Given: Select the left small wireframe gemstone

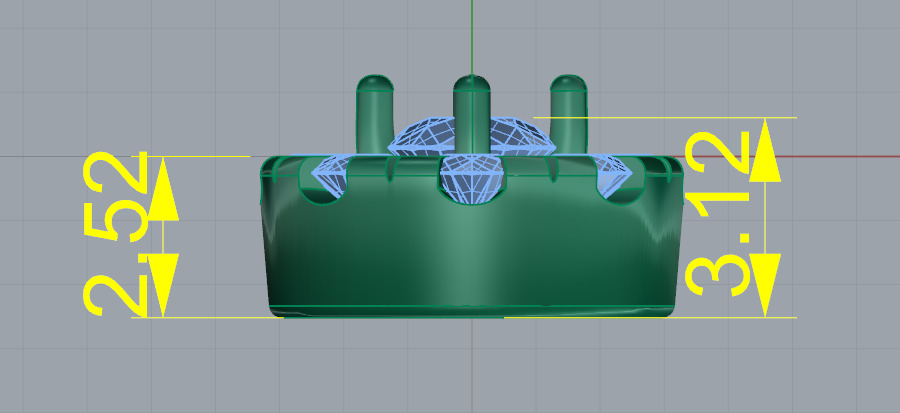Looking at the screenshot, I should pyautogui.click(x=332, y=177).
